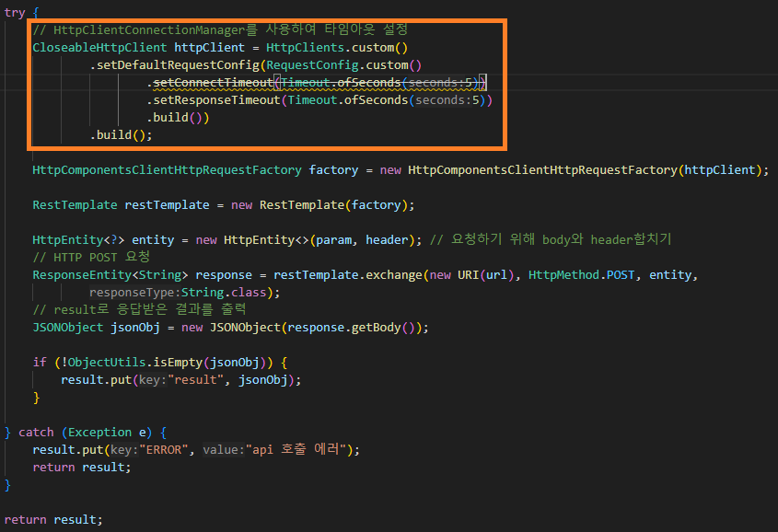
Task: Click 'HttpComponentsClientHttpRequestFactory' type before 'factory'
Action: (x=168, y=170)
